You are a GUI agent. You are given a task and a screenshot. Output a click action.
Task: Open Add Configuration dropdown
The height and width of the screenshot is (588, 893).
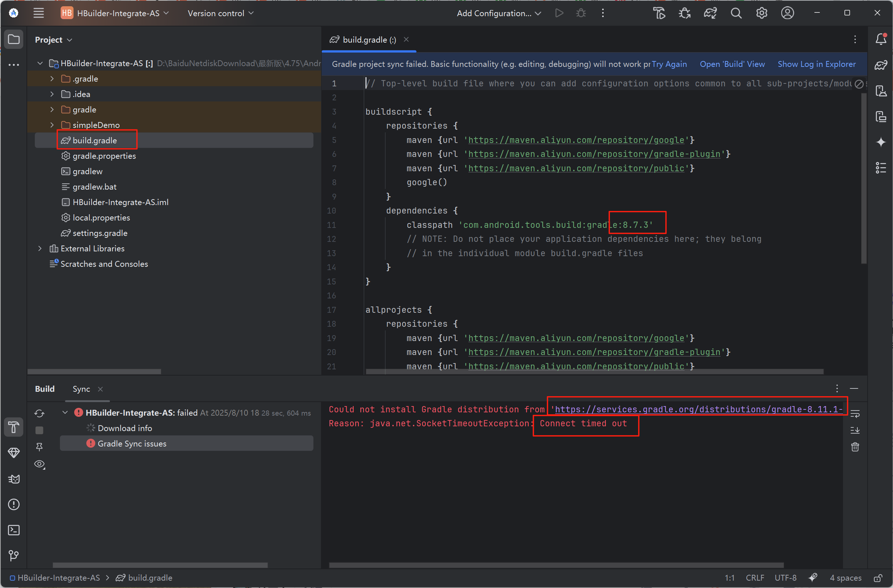coord(499,13)
